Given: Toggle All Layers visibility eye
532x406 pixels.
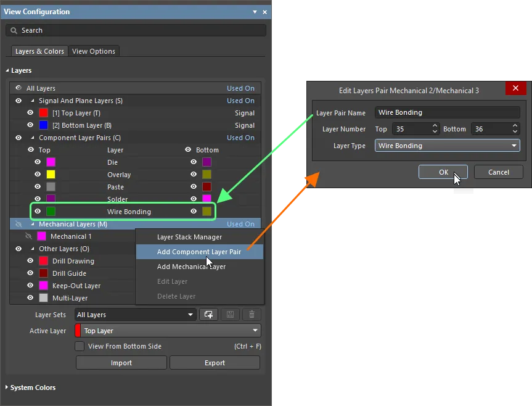Looking at the screenshot, I should [x=18, y=88].
